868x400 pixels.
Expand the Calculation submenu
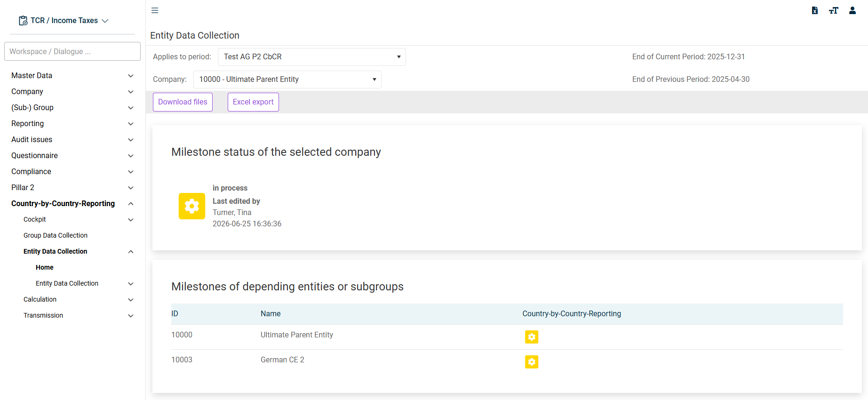[79, 300]
